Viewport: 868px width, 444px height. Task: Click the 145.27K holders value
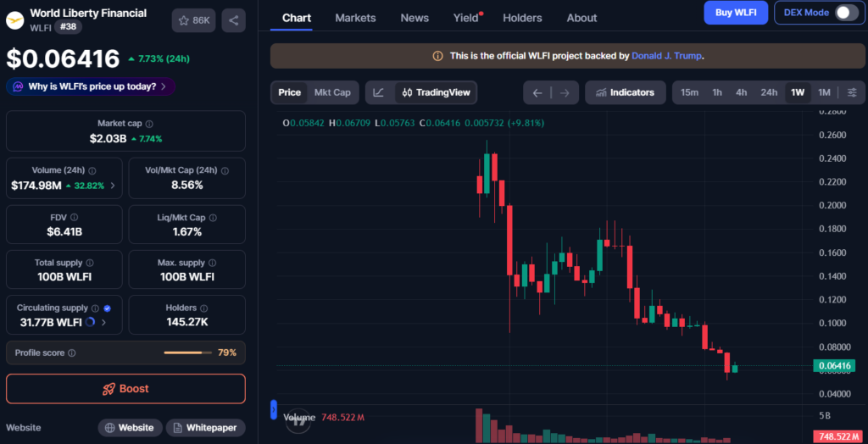click(187, 322)
